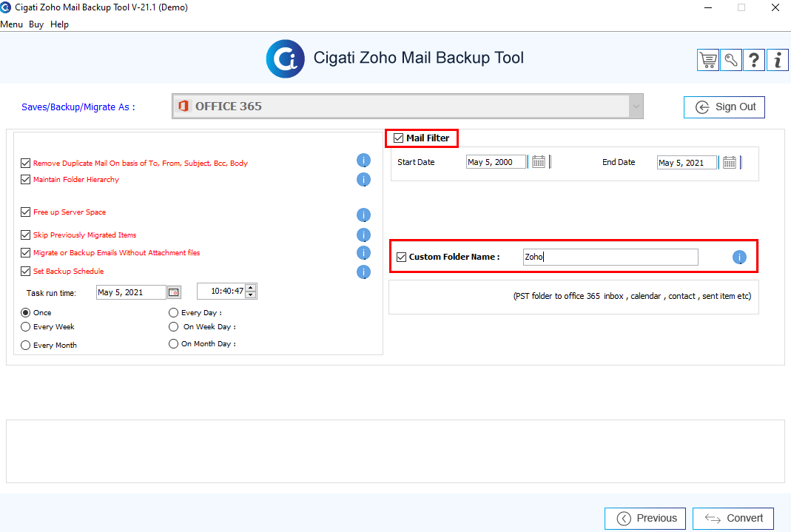Select the Every Week radio button

[x=26, y=327]
